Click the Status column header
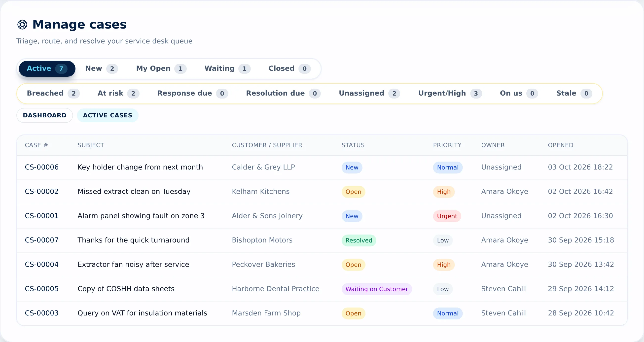 pos(353,145)
